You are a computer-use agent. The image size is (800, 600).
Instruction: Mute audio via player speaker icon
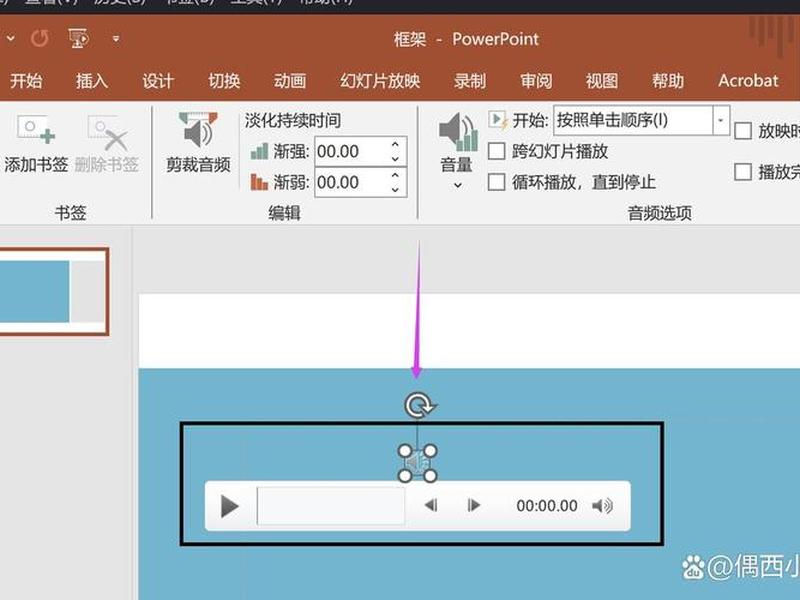603,506
